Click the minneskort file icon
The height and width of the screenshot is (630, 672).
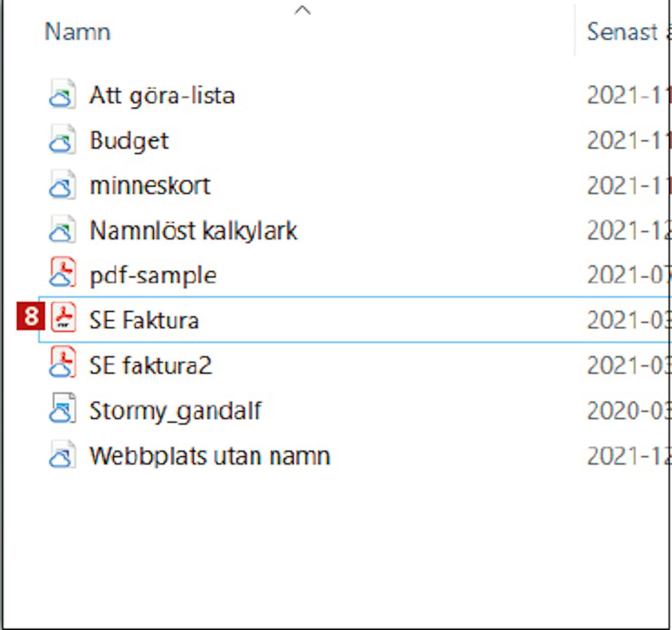(62, 185)
